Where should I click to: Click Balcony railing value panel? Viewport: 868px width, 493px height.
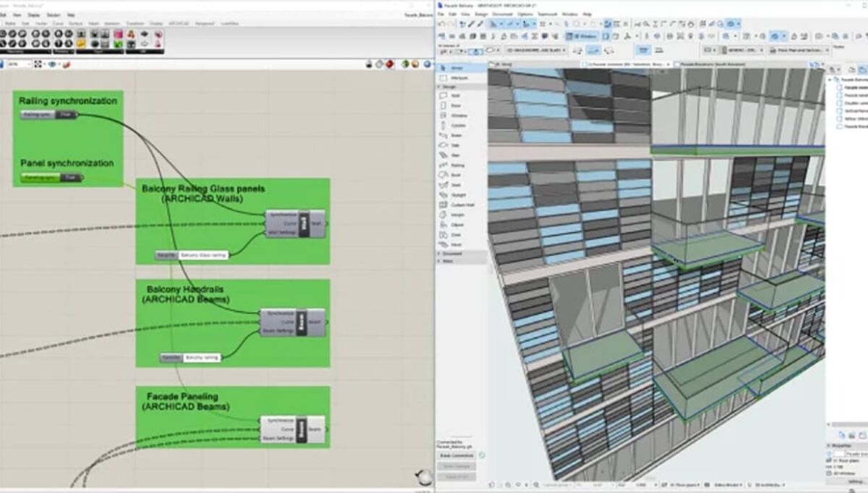click(x=202, y=358)
